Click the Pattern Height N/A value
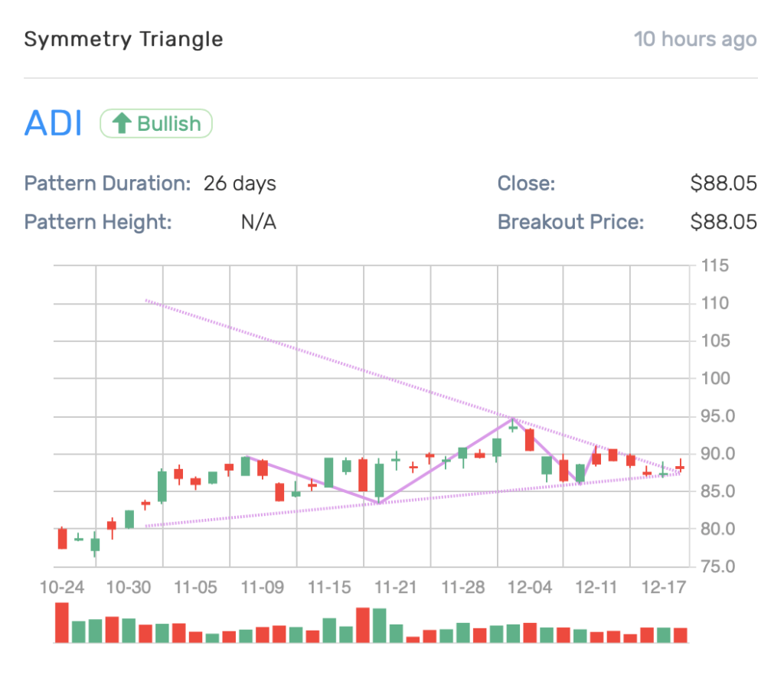Image resolution: width=784 pixels, height=675 pixels. [x=258, y=223]
